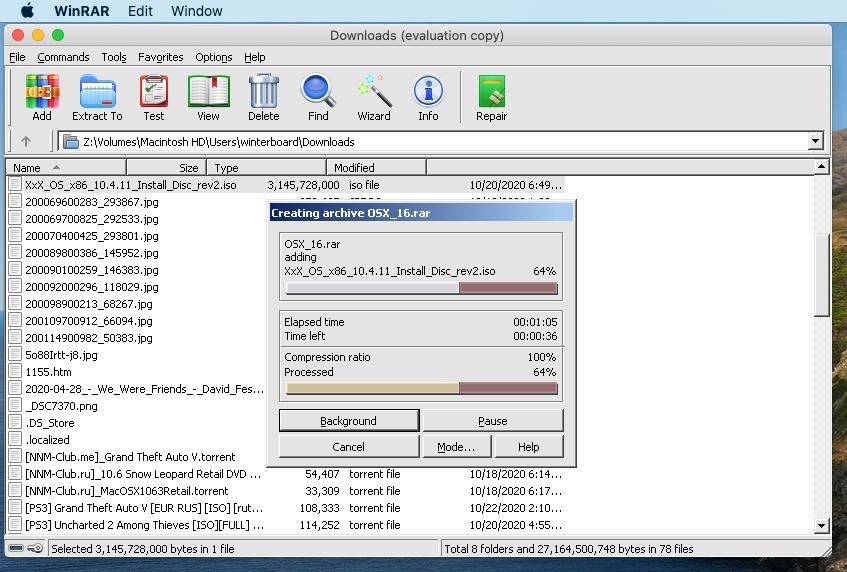847x572 pixels.
Task: Sort files by Name column header
Action: point(66,167)
